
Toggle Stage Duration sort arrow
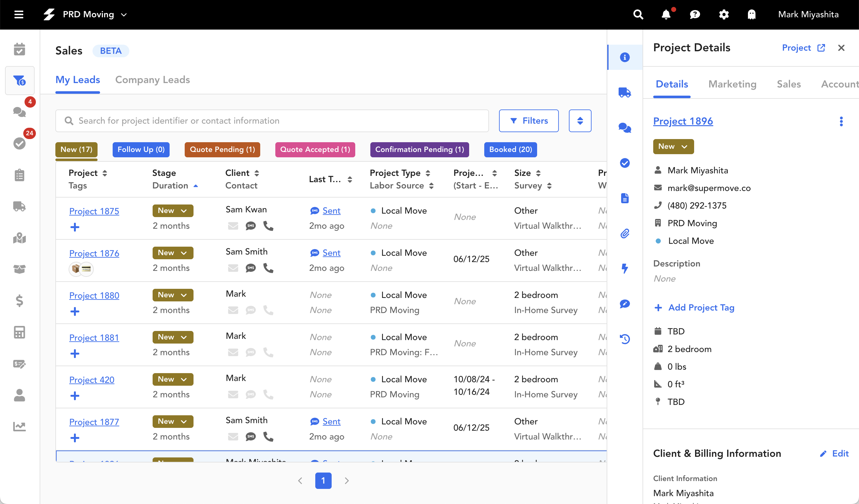point(196,186)
